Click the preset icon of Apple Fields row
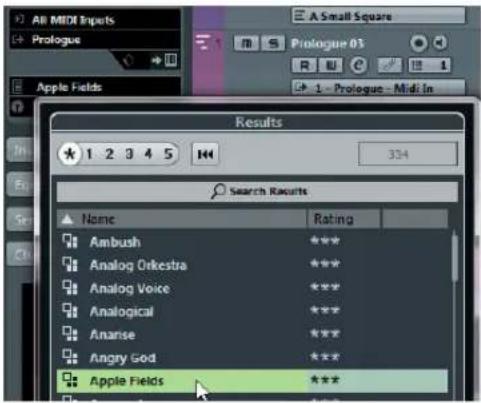Viewport: 481px width, 403px height. click(70, 380)
